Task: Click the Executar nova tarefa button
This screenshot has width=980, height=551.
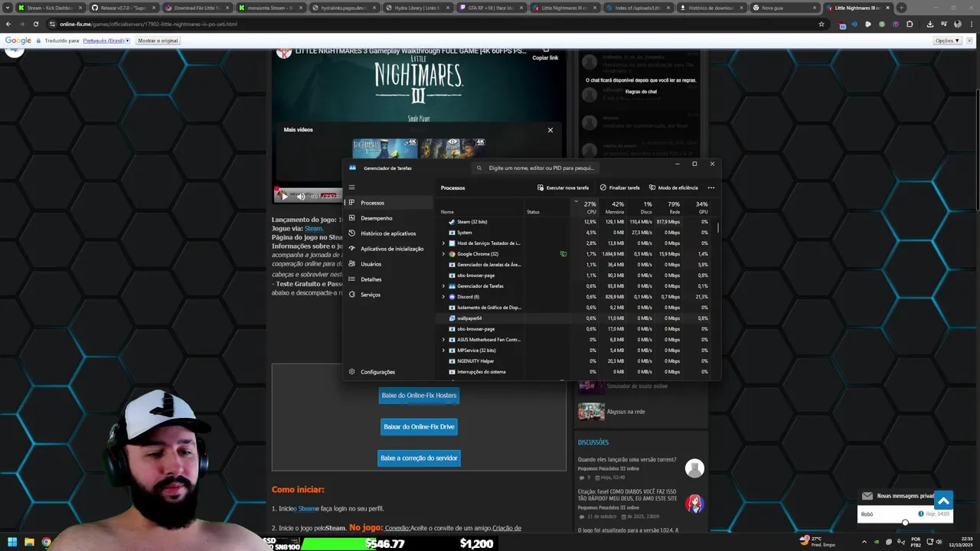Action: [x=563, y=187]
